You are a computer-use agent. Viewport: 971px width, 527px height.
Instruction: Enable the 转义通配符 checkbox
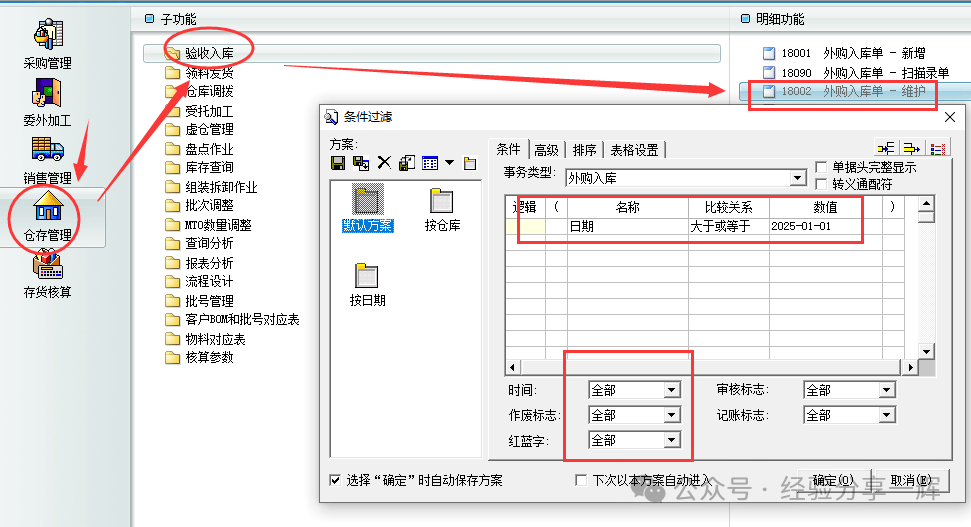[x=822, y=184]
